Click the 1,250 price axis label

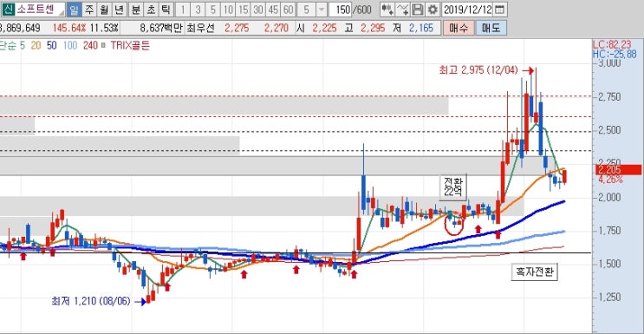pos(608,297)
